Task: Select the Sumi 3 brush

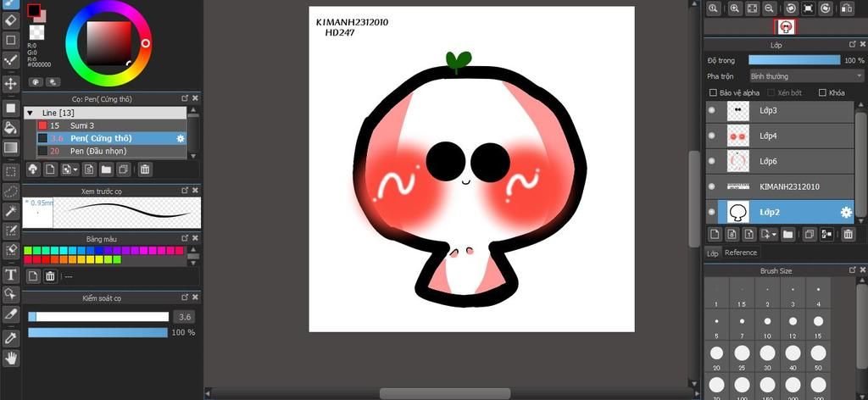Action: click(112, 125)
